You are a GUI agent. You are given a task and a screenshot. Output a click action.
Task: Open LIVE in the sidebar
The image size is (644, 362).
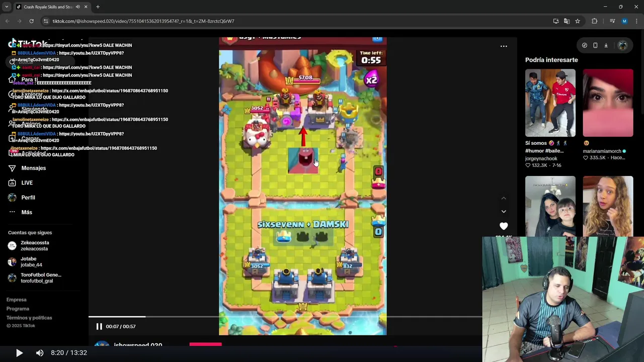pos(27,183)
